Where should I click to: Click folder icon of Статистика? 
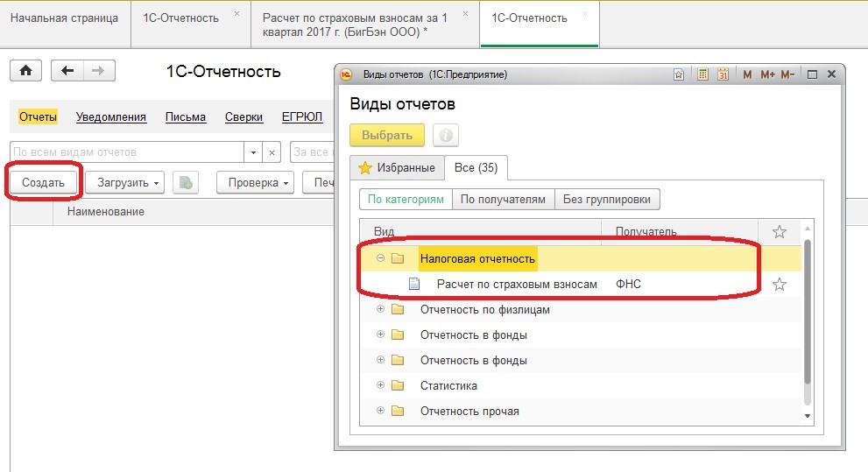click(398, 385)
